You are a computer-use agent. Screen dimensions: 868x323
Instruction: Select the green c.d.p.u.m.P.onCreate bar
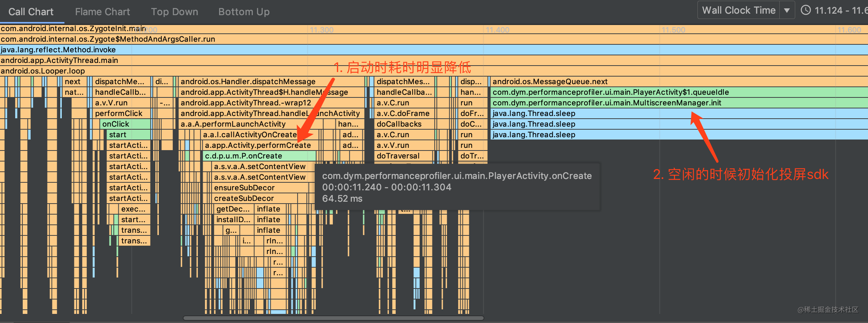coord(259,156)
